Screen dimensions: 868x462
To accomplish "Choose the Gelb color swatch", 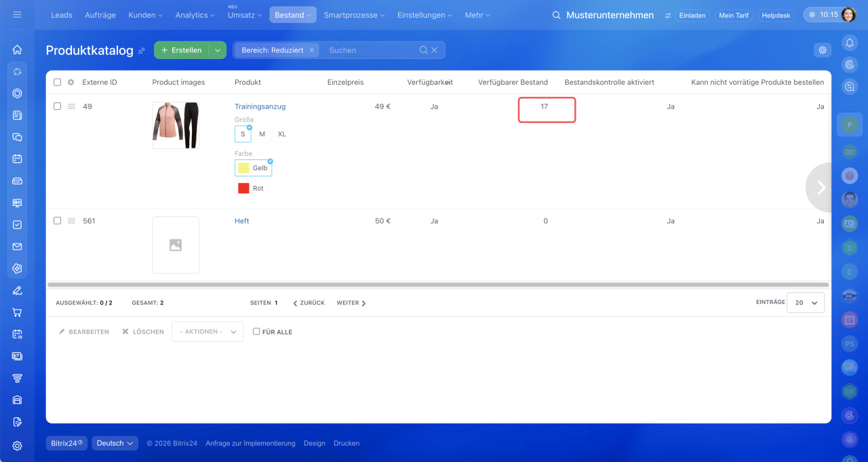I will pyautogui.click(x=253, y=168).
